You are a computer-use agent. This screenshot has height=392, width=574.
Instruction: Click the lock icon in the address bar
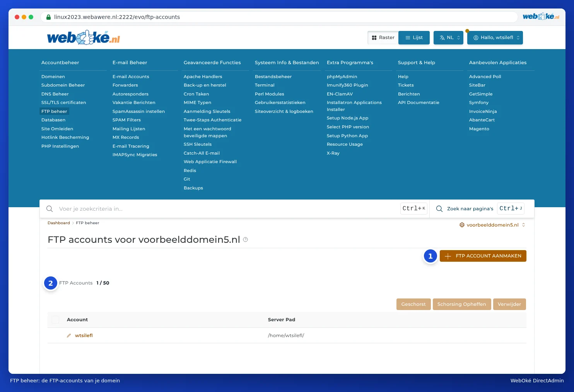click(x=49, y=17)
